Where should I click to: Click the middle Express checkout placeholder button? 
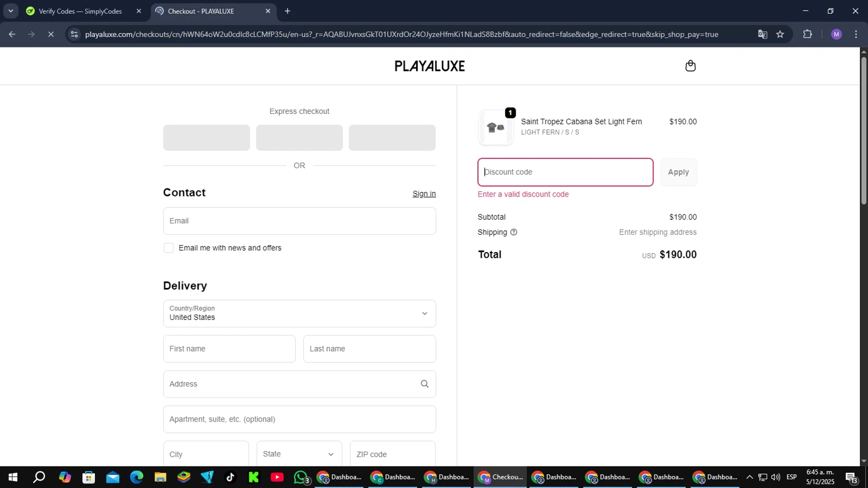[299, 138]
